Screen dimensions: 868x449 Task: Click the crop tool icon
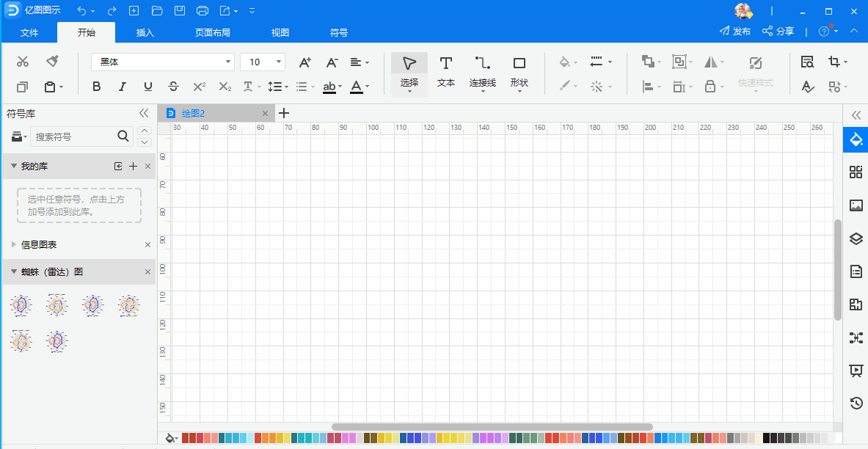pos(834,62)
